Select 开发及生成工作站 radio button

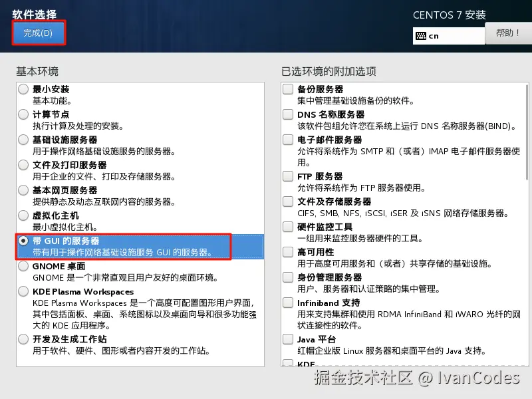coord(23,339)
